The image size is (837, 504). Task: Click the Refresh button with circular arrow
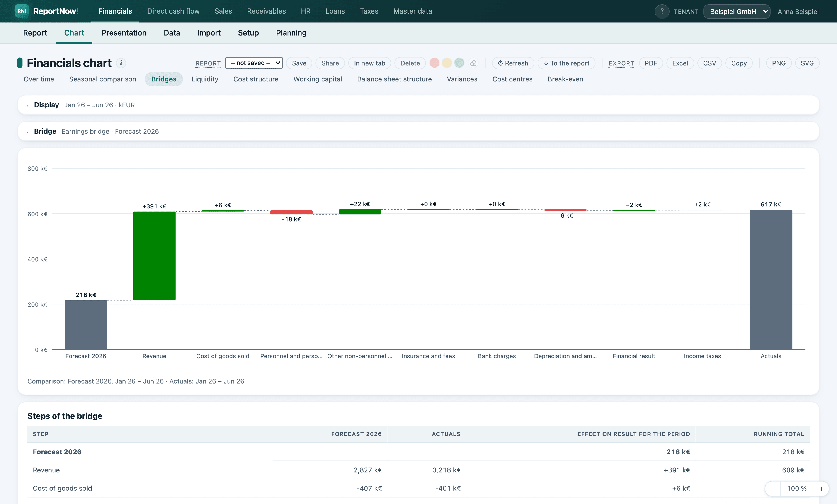coord(513,63)
